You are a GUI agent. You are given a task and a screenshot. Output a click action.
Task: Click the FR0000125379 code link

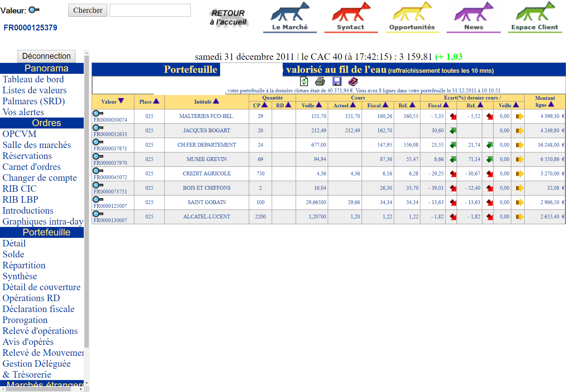(x=30, y=28)
